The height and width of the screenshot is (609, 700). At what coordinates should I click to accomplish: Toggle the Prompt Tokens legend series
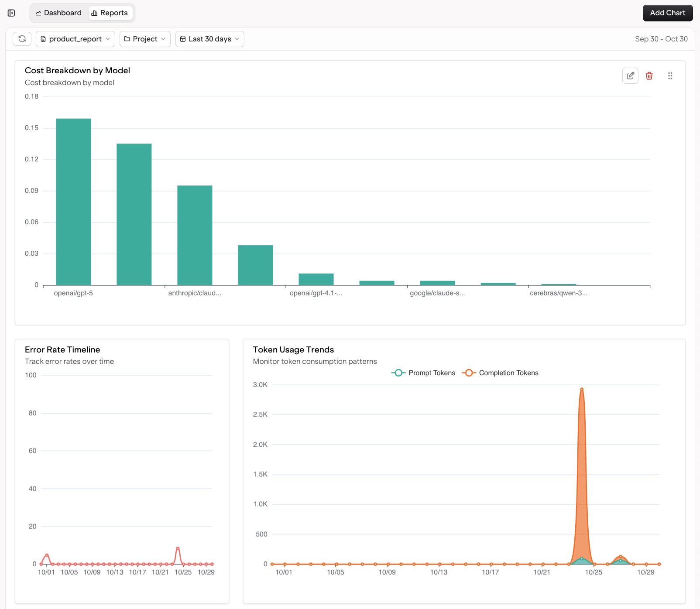point(423,373)
